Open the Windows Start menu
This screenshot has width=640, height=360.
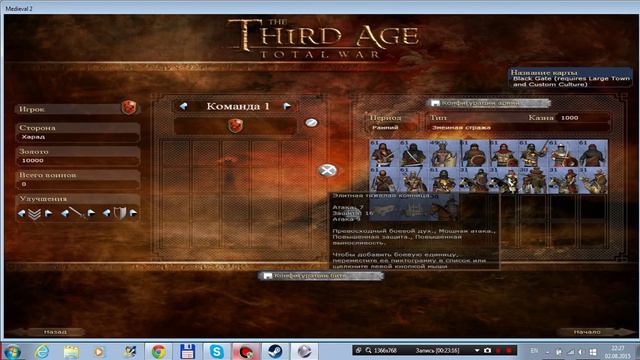[x=12, y=351]
